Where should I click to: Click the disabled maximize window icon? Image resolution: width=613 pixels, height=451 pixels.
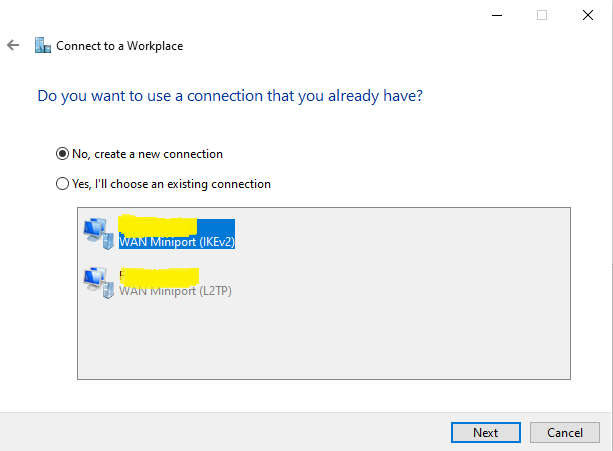click(542, 15)
